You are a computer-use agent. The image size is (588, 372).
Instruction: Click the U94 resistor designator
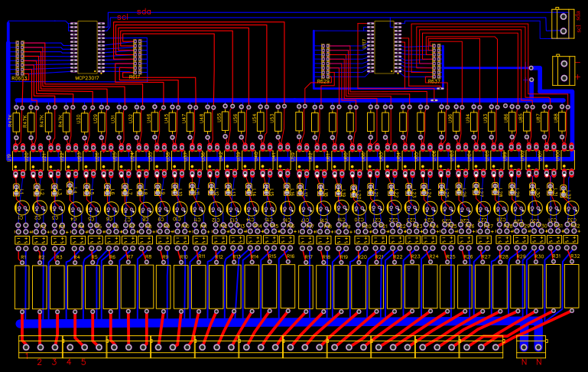(468, 119)
